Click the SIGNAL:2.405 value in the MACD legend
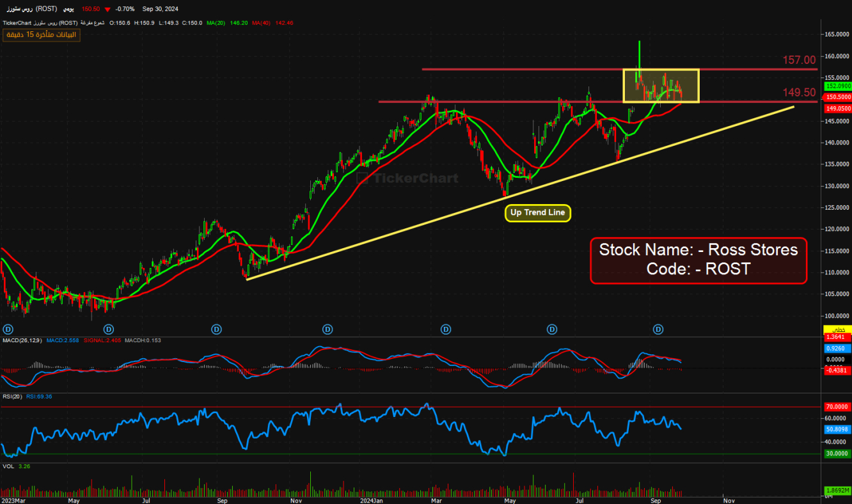Screen dimensions: 852x504 pyautogui.click(x=103, y=340)
